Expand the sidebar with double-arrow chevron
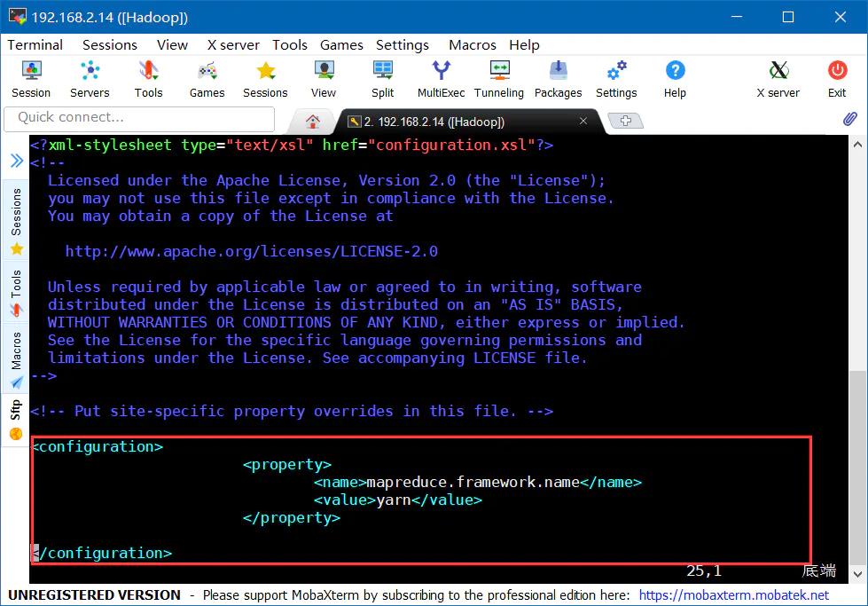This screenshot has height=606, width=868. [16, 161]
